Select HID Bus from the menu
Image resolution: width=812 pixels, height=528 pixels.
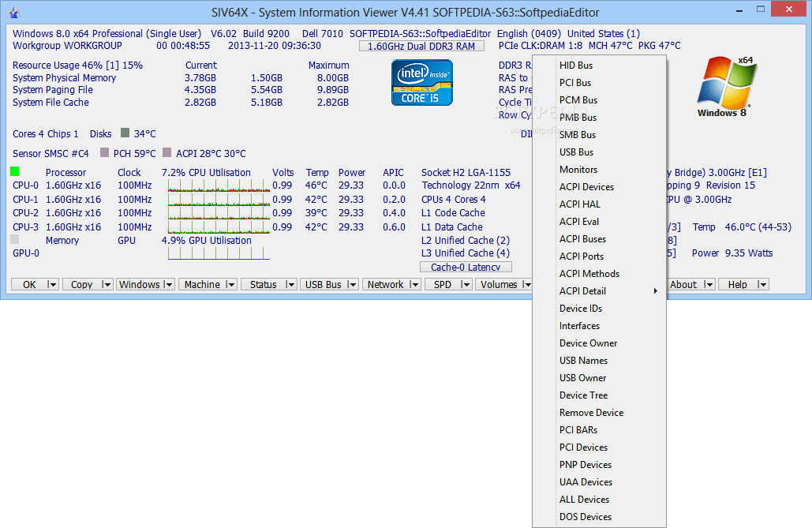599,66
